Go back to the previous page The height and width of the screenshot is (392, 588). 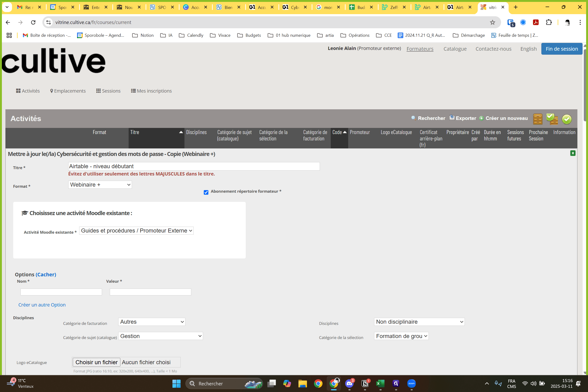click(x=8, y=22)
